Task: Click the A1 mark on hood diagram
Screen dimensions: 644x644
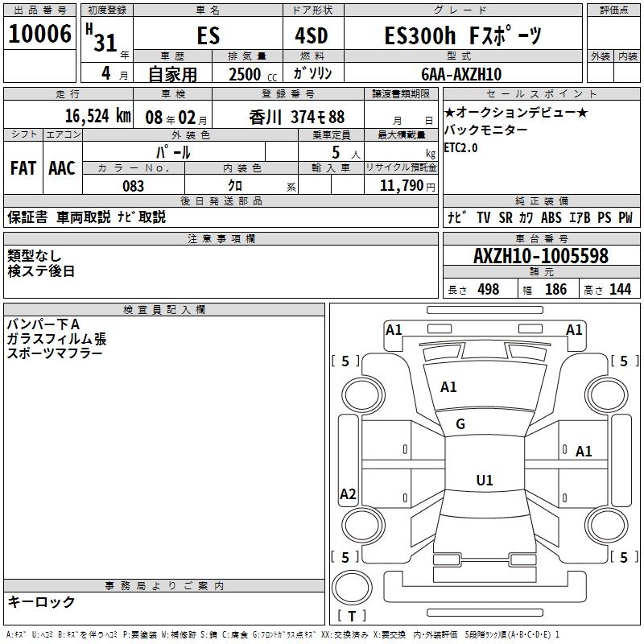Action: [448, 387]
